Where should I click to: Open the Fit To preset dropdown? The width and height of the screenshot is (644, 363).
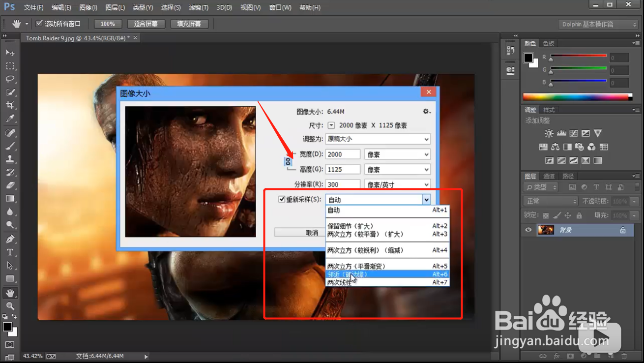378,139
